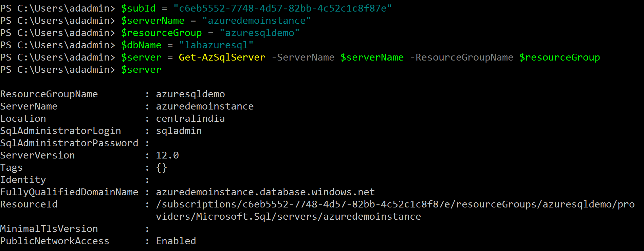Click the Get-AzSqlServer cmdlet text
Image resolution: width=644 pixels, height=251 pixels.
(222, 57)
